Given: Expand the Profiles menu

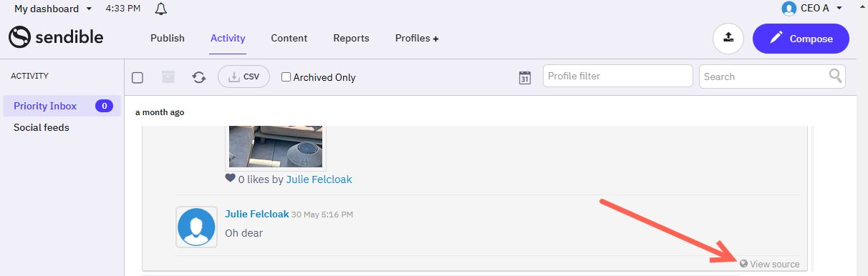Looking at the screenshot, I should pos(417,39).
